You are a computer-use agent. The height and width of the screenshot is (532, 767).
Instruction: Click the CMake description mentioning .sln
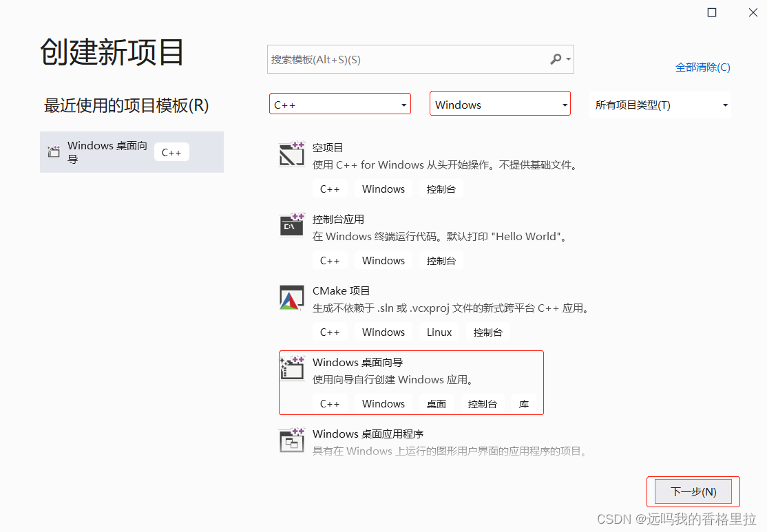pos(452,308)
